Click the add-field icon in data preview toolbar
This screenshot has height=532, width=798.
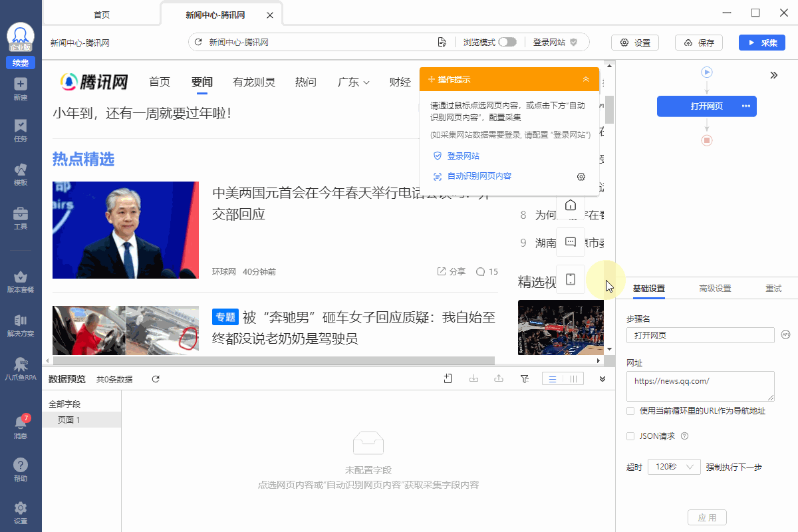pyautogui.click(x=448, y=379)
